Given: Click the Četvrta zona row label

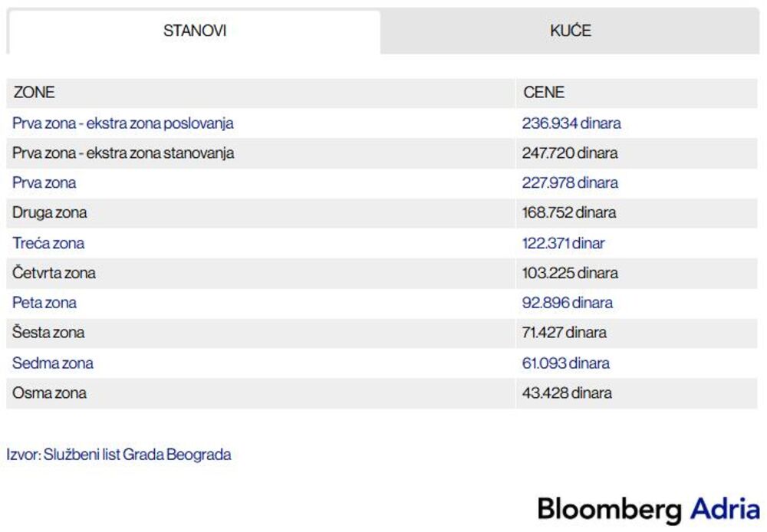Looking at the screenshot, I should point(54,273).
